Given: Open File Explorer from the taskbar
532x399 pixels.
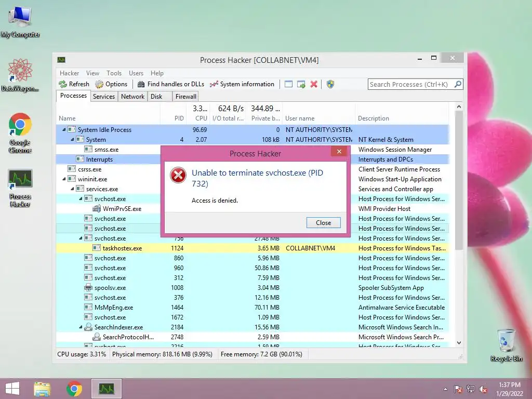Looking at the screenshot, I should pyautogui.click(x=42, y=389).
